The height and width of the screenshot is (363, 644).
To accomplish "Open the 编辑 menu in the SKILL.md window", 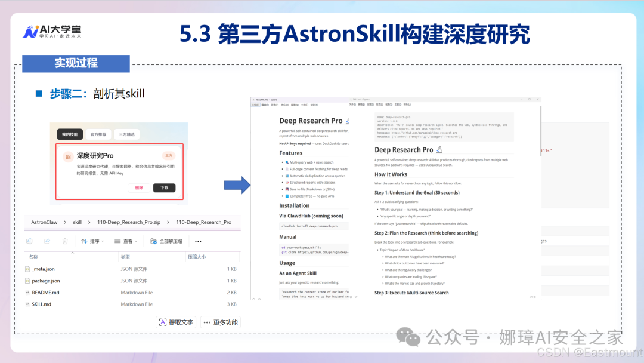I will click(x=361, y=105).
